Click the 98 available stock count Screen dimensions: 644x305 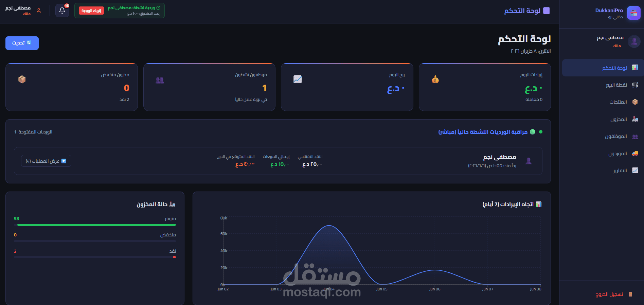[x=16, y=219]
